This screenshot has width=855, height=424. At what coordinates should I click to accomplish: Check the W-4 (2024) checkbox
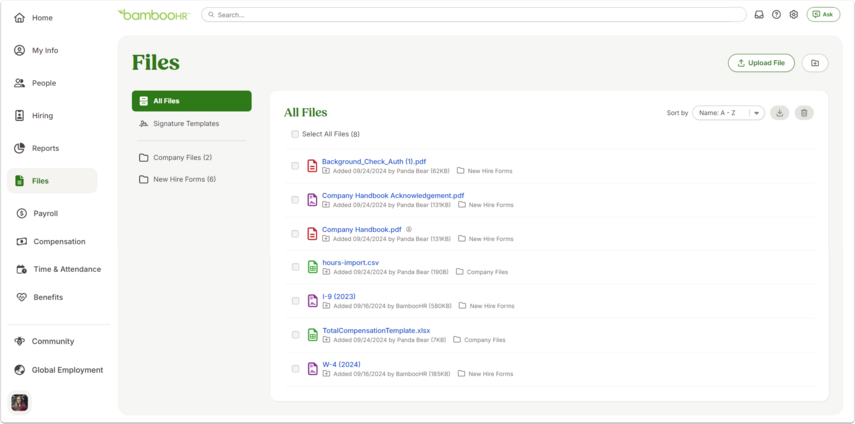295,369
